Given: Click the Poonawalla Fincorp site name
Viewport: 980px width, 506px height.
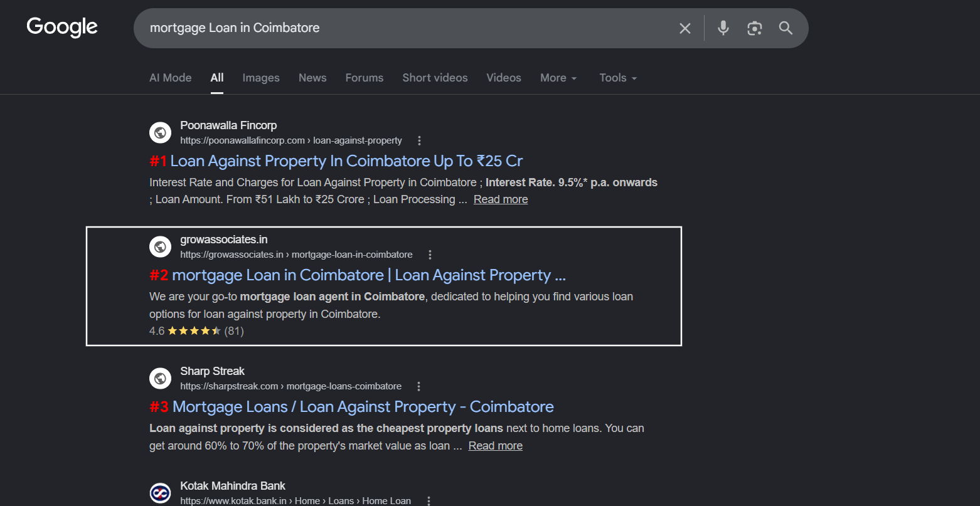Looking at the screenshot, I should [228, 125].
